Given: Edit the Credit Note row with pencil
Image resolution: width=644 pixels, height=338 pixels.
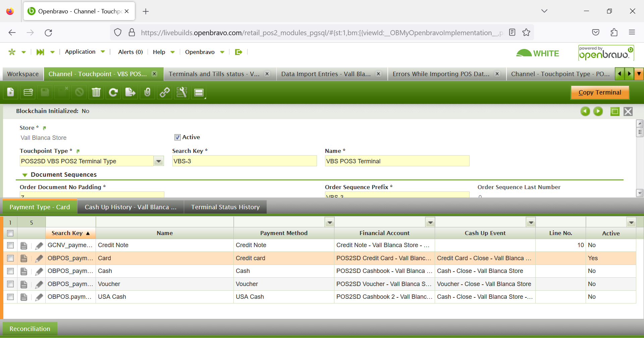Looking at the screenshot, I should click(39, 245).
